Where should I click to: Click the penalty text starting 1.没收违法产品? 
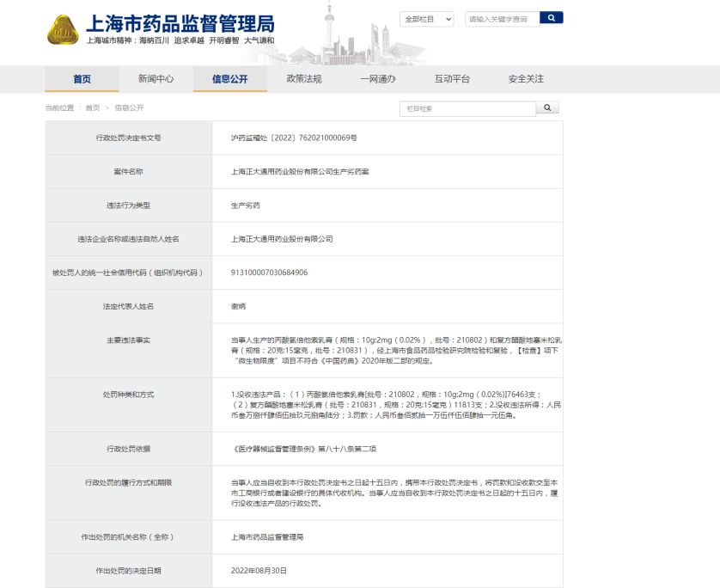(x=396, y=405)
